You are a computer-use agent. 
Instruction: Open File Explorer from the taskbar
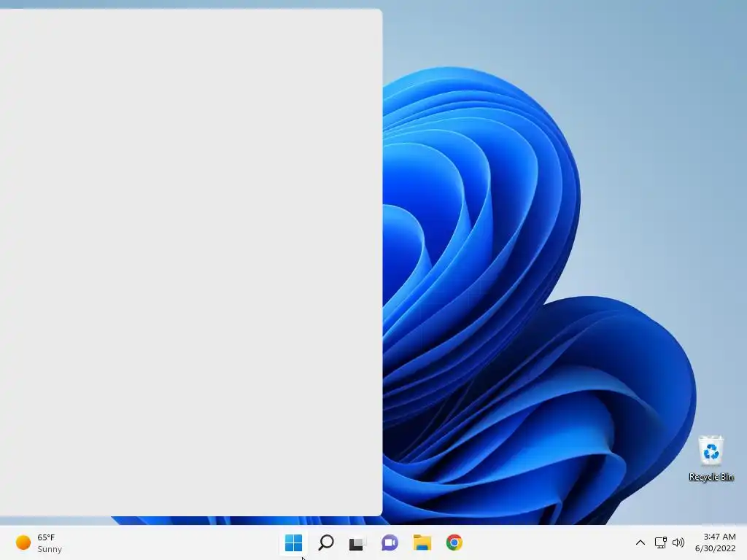pos(422,542)
